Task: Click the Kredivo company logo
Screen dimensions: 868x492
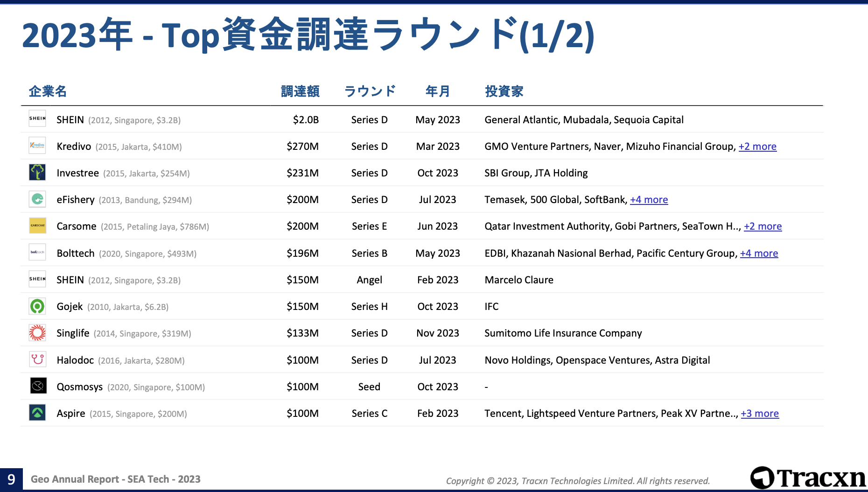Action: coord(37,145)
